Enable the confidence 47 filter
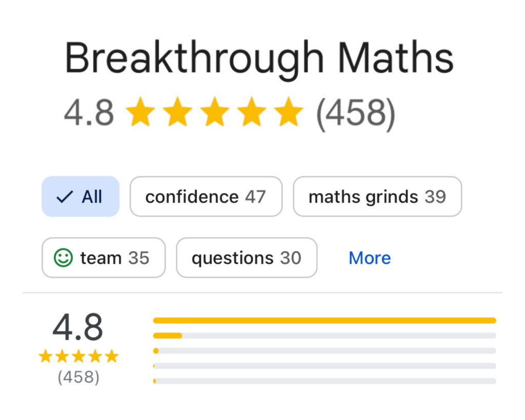The image size is (525, 420). point(206,196)
